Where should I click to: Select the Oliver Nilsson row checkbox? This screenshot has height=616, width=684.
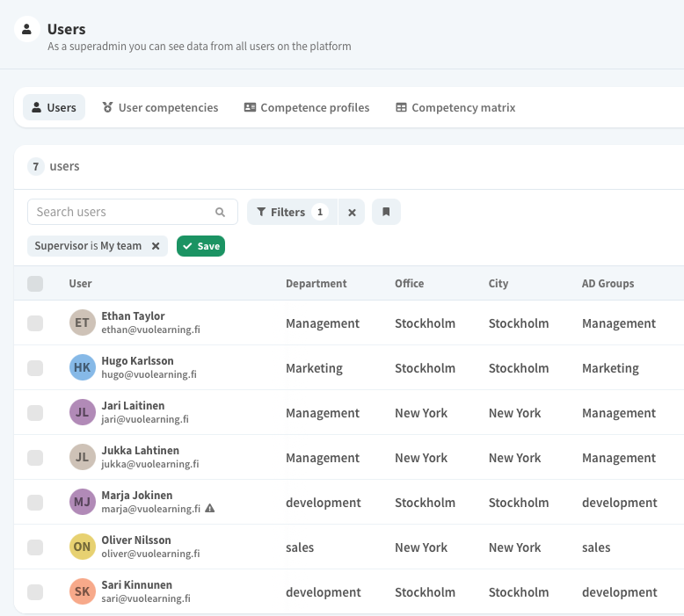coord(35,547)
